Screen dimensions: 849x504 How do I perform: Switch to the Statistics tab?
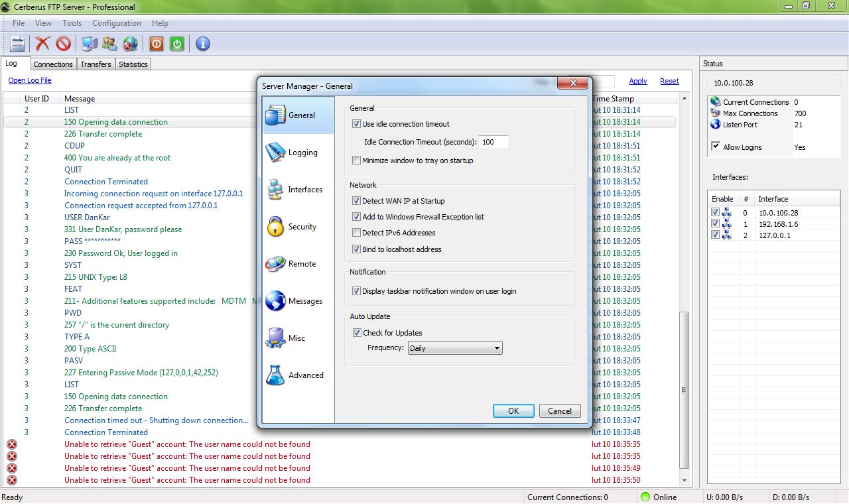coord(133,64)
